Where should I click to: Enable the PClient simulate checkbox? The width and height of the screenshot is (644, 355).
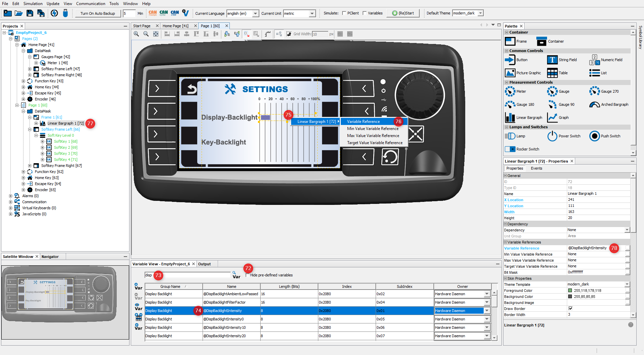tap(344, 13)
